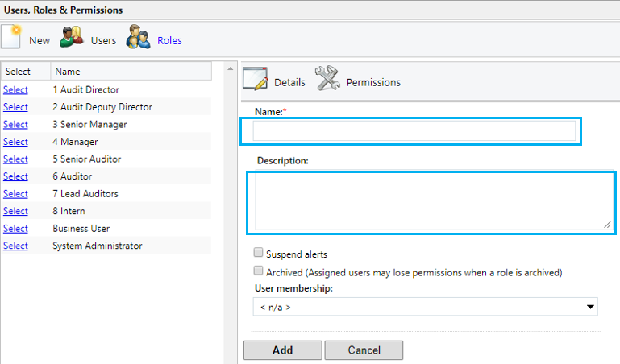The width and height of the screenshot is (620, 364).
Task: Click the Roles text label in toolbar
Action: coord(169,40)
